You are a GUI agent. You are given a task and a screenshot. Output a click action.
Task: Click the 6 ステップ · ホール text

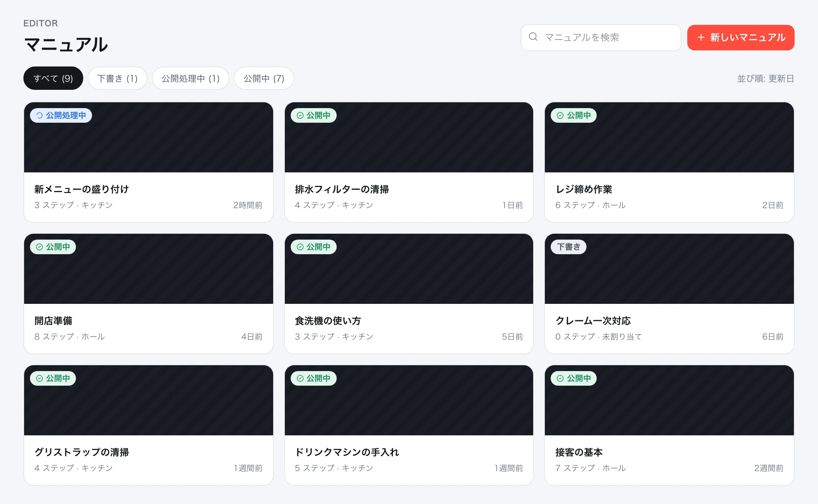590,205
